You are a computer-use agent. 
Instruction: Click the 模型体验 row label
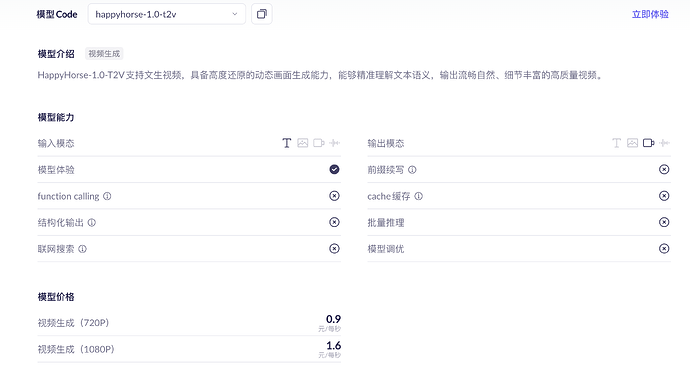(x=56, y=170)
